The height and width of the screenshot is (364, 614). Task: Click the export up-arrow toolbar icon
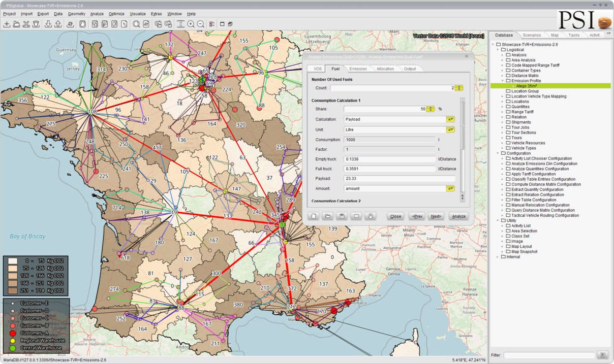click(x=58, y=24)
